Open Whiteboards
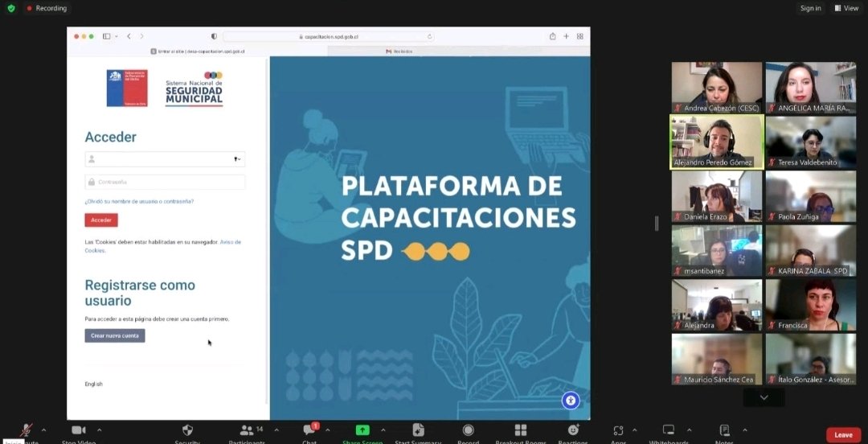The width and height of the screenshot is (868, 444). (x=669, y=430)
